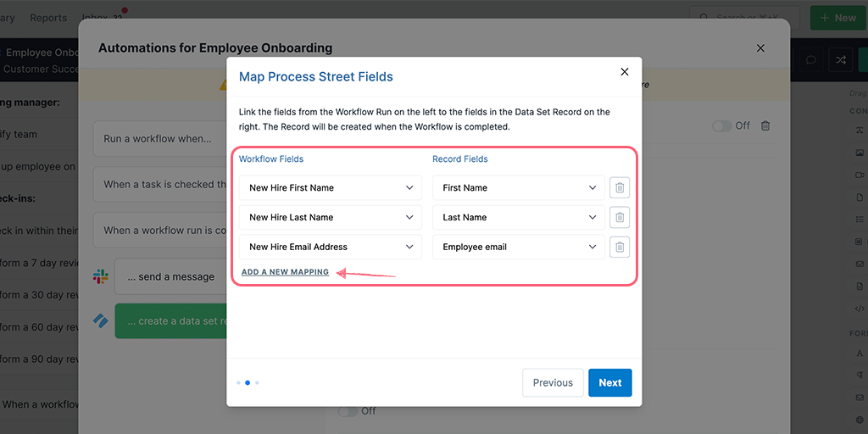Image resolution: width=868 pixels, height=434 pixels.
Task: Select the embed widget icon
Action: click(x=860, y=242)
